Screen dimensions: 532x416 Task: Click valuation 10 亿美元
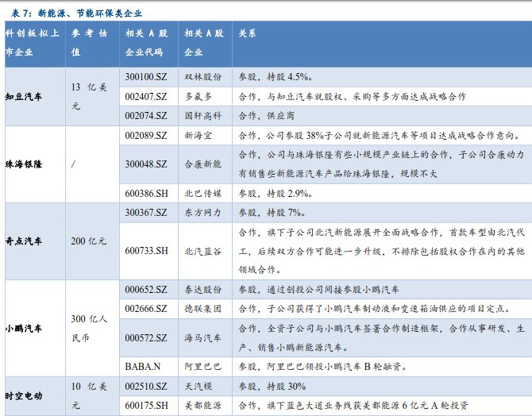[89, 396]
